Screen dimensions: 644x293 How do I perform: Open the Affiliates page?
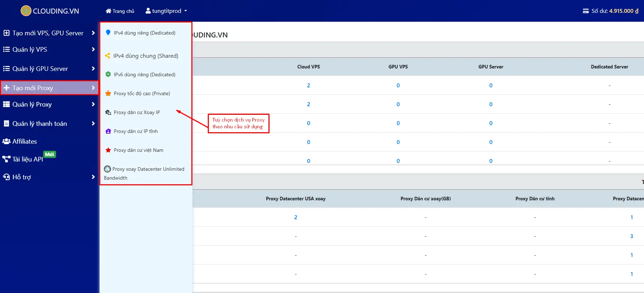tap(25, 142)
